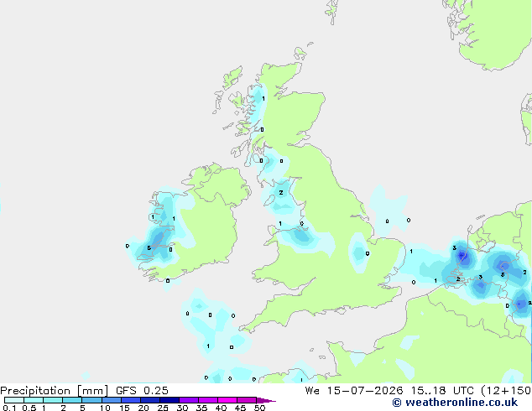532x411 pixels.
Task: Click the 'We 15-07-2026' date text
Action: click(354, 391)
